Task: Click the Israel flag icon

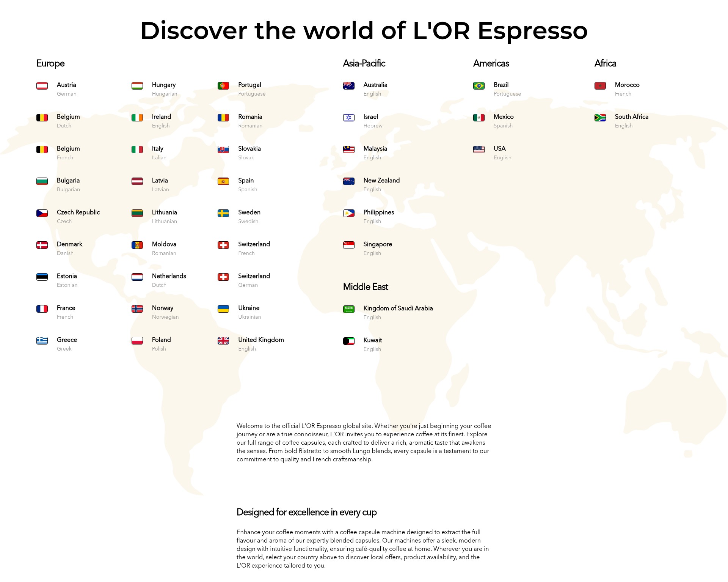Action: [x=349, y=118]
